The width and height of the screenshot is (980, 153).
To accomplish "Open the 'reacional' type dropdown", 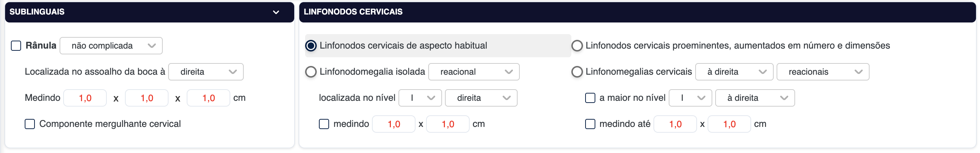I will (x=474, y=72).
